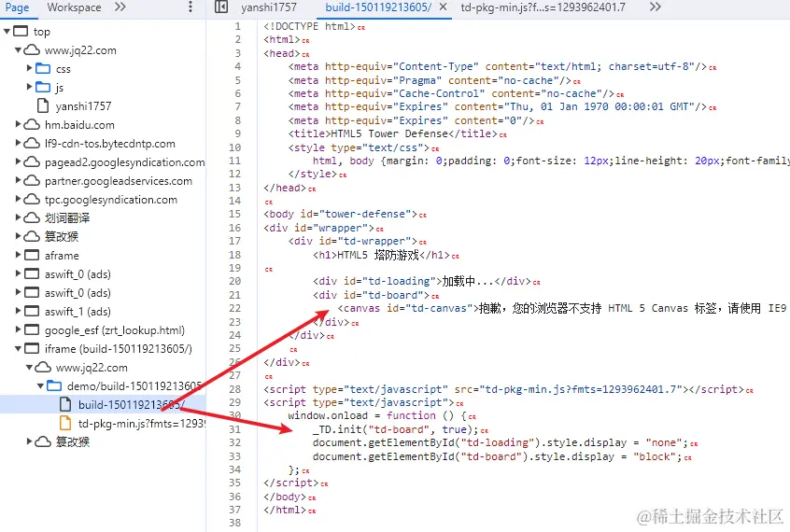The image size is (790, 532).
Task: Toggle the navigator sidebar panel icon
Action: tap(221, 7)
